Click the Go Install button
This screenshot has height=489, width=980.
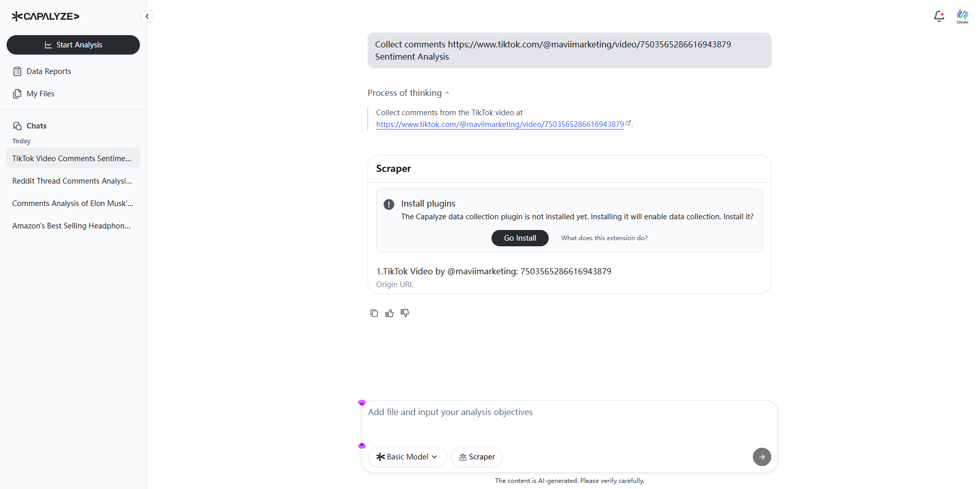point(520,238)
